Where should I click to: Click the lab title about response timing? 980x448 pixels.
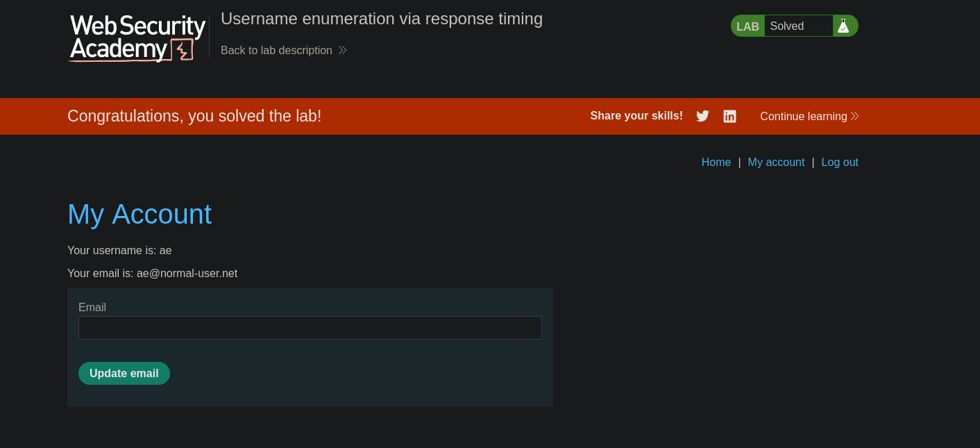(x=381, y=19)
